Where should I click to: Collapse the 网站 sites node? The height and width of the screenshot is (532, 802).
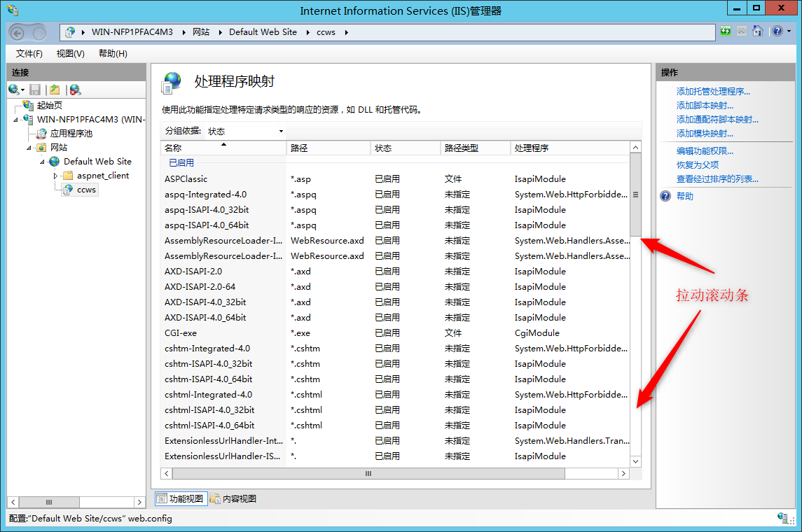pyautogui.click(x=29, y=148)
